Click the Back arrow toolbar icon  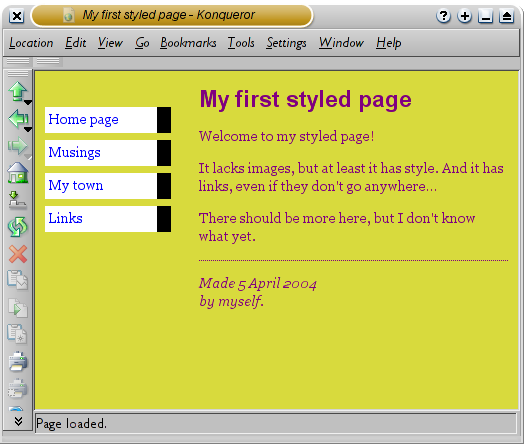coord(18,119)
